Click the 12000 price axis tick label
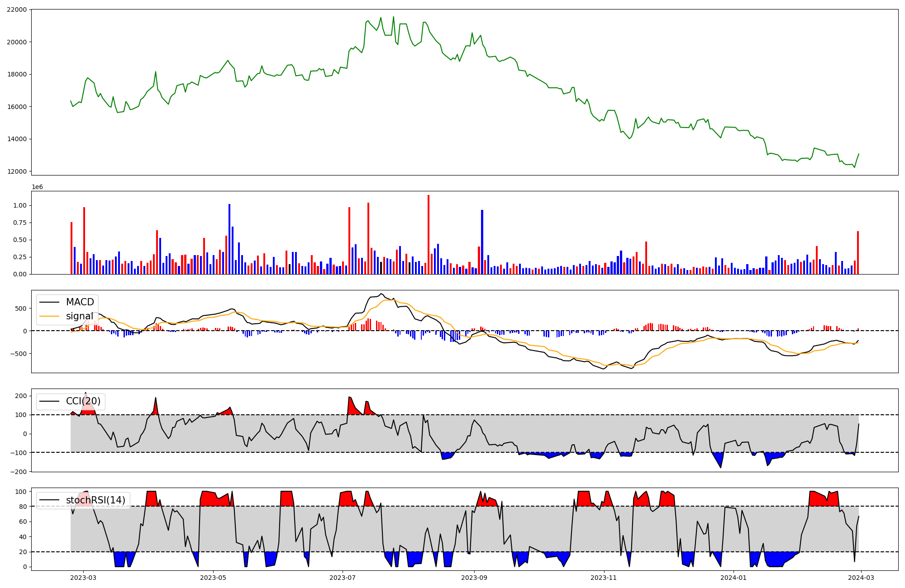Screen dimensions: 905x588 pyautogui.click(x=17, y=171)
